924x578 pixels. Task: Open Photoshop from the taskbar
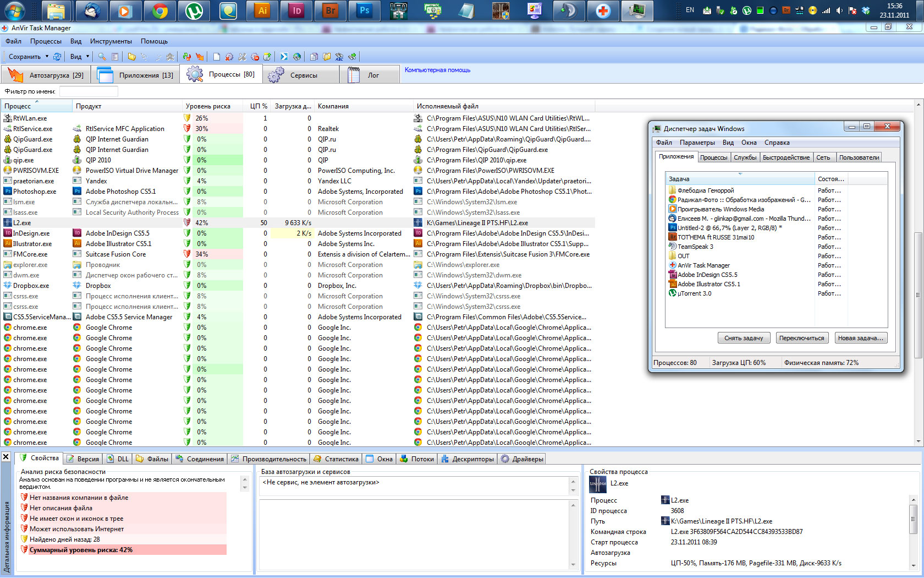pos(364,11)
